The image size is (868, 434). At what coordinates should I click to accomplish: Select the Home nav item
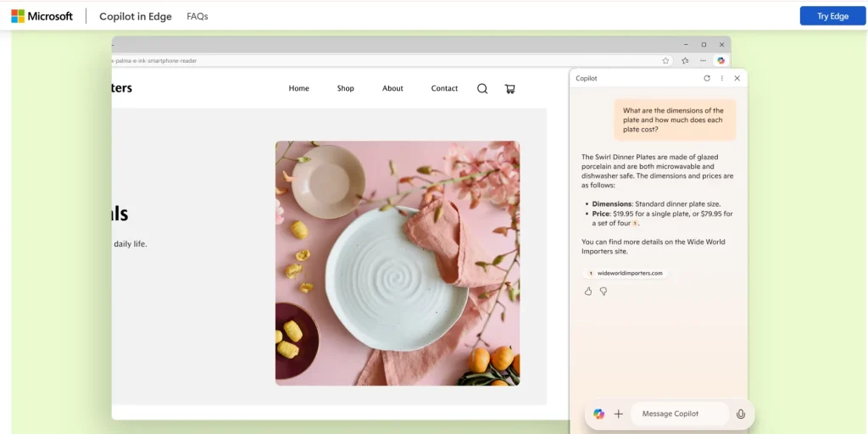point(299,88)
